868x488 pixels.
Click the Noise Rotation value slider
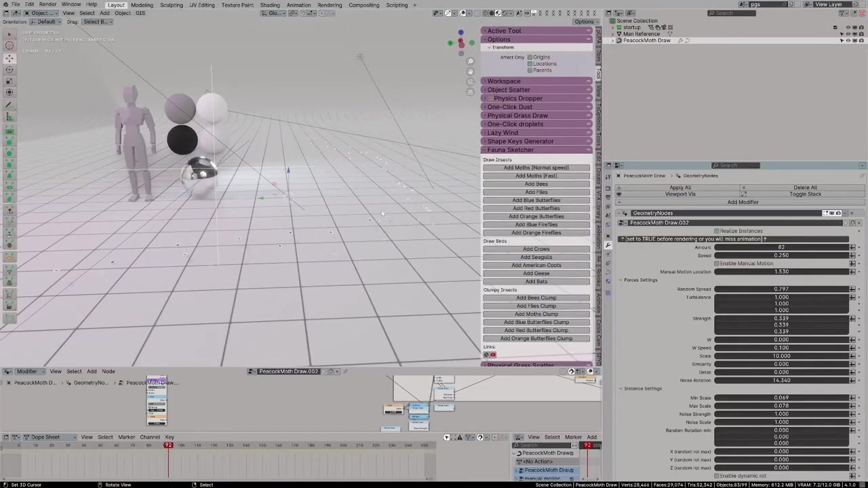[x=781, y=380]
